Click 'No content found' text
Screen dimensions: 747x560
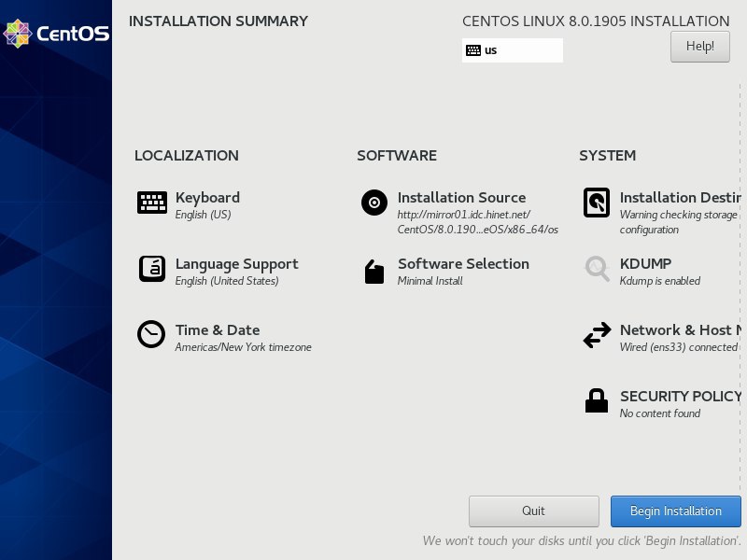(x=660, y=413)
